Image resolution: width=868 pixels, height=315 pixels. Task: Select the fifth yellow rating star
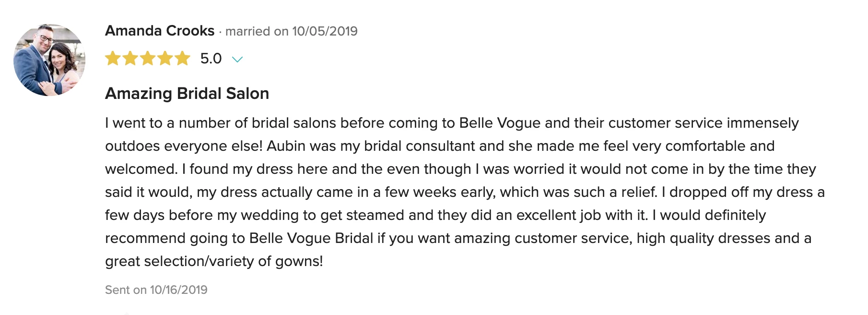coord(182,58)
